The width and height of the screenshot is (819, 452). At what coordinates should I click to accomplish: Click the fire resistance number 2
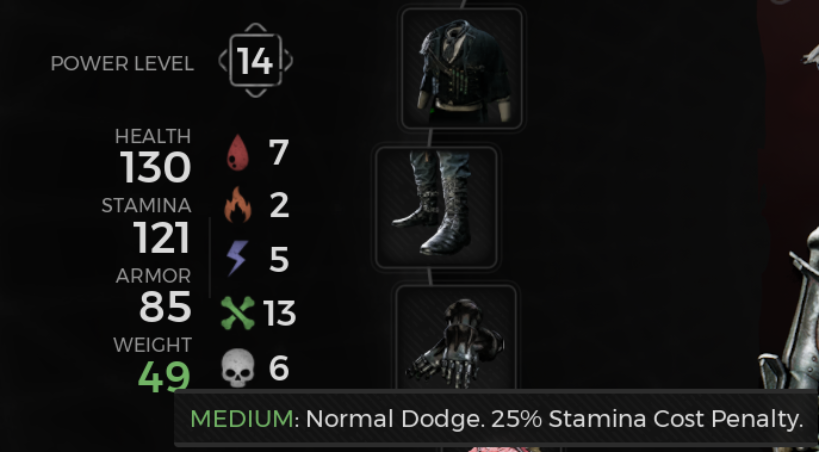pos(279,205)
